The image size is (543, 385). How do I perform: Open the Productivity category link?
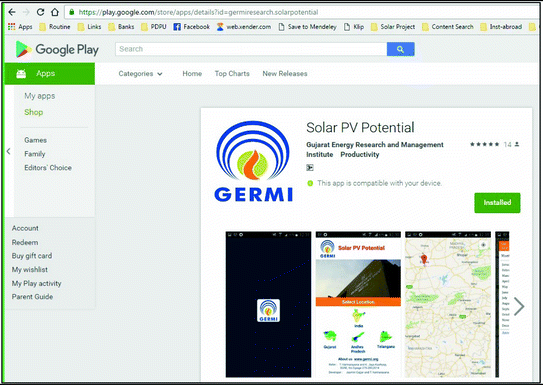[x=360, y=154]
